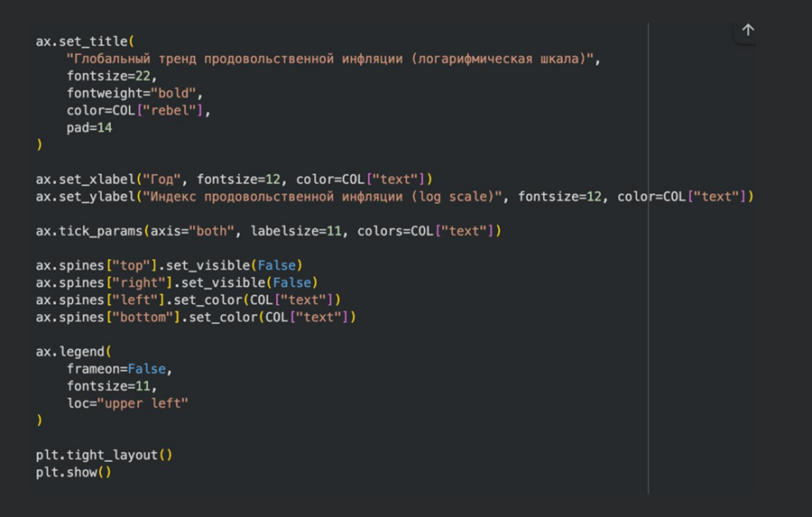Viewport: 812px width, 517px height.
Task: Click the plt.show() line
Action: [73, 473]
